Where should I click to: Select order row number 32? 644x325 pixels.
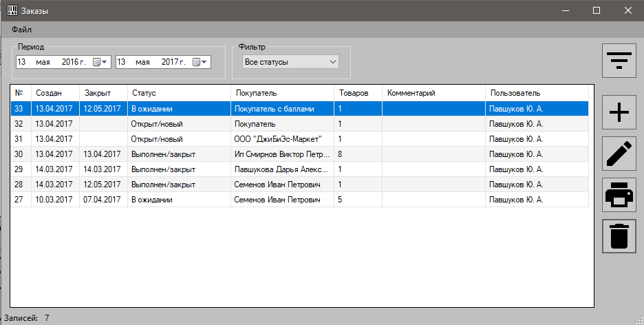(x=299, y=124)
